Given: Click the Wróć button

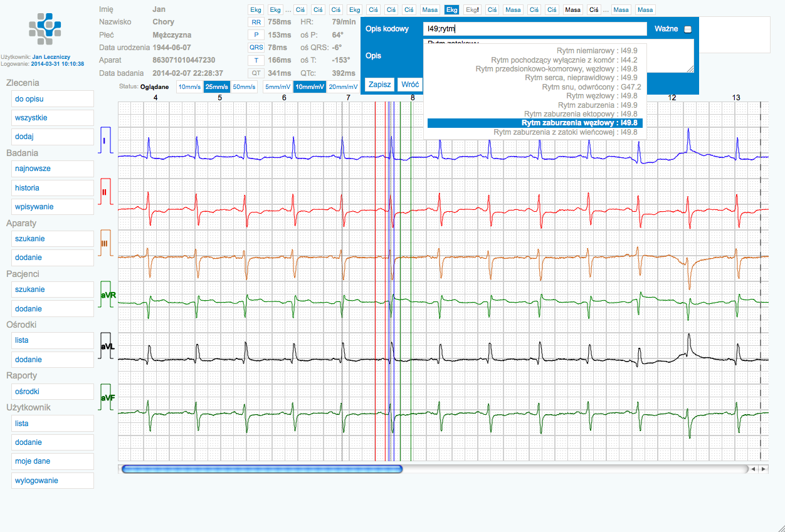Looking at the screenshot, I should [x=410, y=84].
